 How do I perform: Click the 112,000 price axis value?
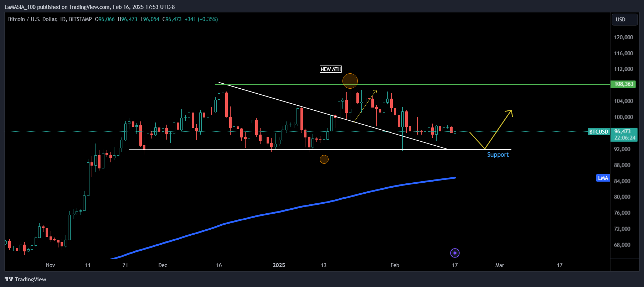623,69
